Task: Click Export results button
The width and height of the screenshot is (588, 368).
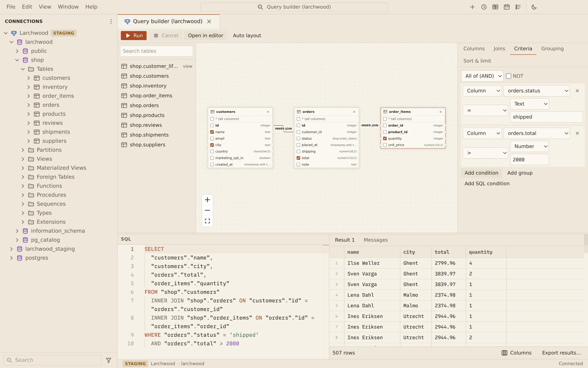Action: pos(561,353)
